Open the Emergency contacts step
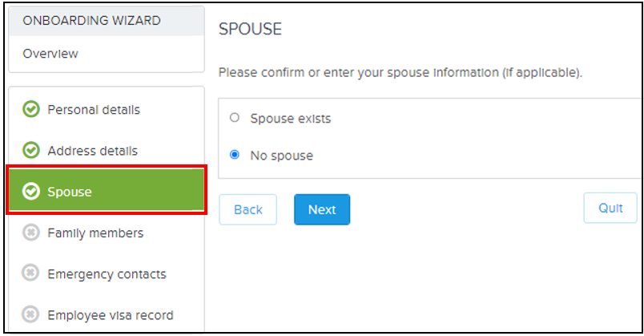644x336 pixels. [x=107, y=274]
